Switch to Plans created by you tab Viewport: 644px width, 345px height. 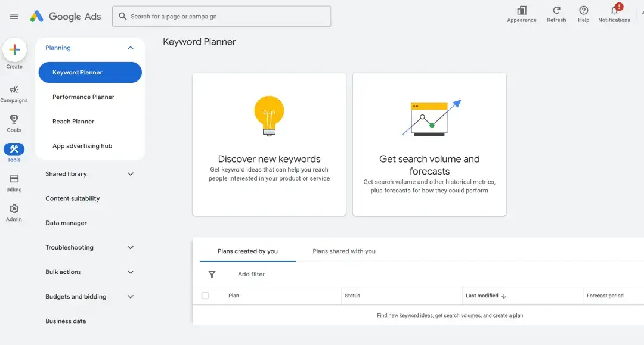pyautogui.click(x=247, y=251)
